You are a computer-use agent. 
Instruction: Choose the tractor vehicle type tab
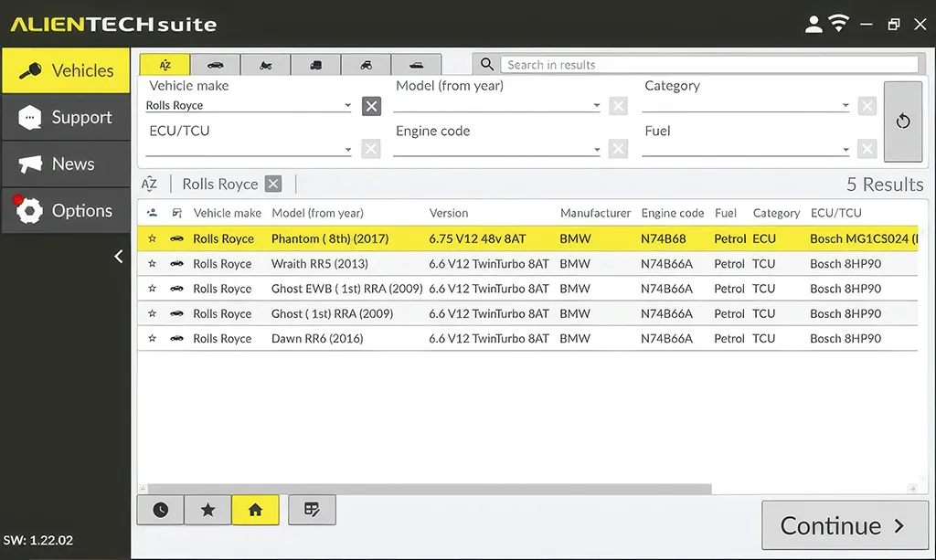coord(366,65)
